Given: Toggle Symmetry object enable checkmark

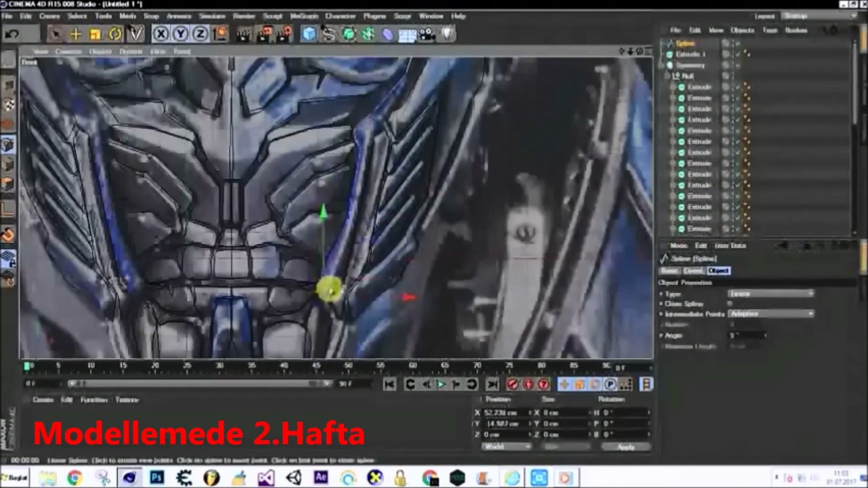Looking at the screenshot, I should (x=737, y=65).
